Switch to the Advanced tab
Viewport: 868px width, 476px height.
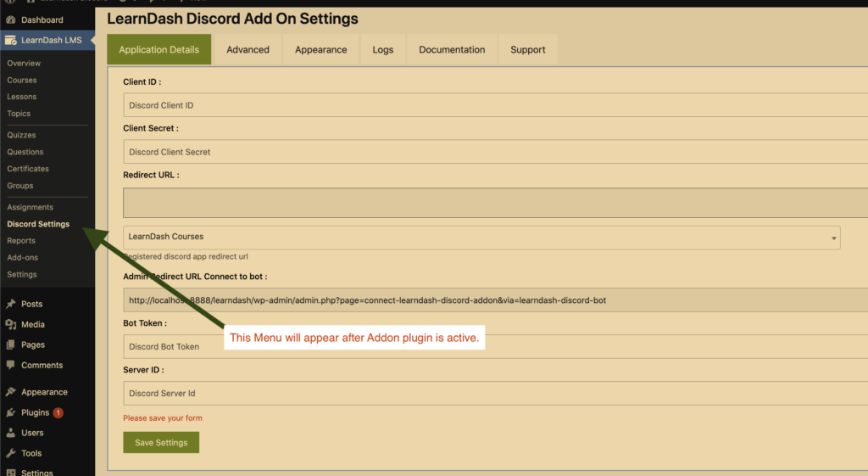point(248,49)
